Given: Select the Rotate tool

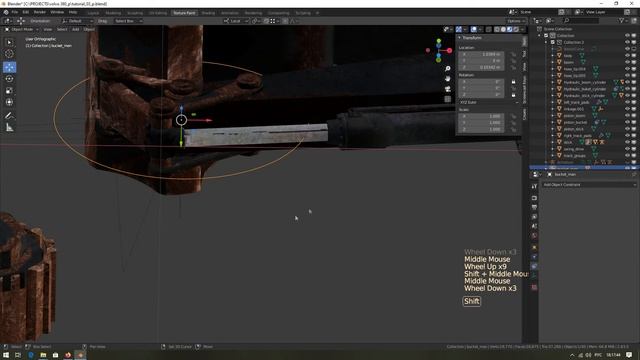Looking at the screenshot, I should 9,78.
